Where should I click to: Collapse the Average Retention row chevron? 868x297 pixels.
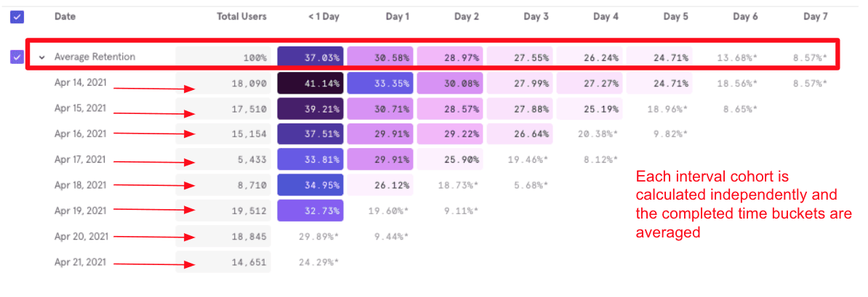click(x=43, y=57)
